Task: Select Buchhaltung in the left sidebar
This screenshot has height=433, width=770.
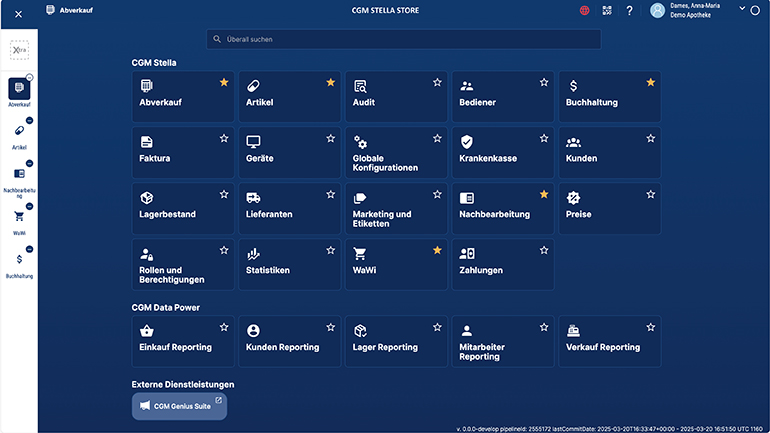Action: [19, 263]
